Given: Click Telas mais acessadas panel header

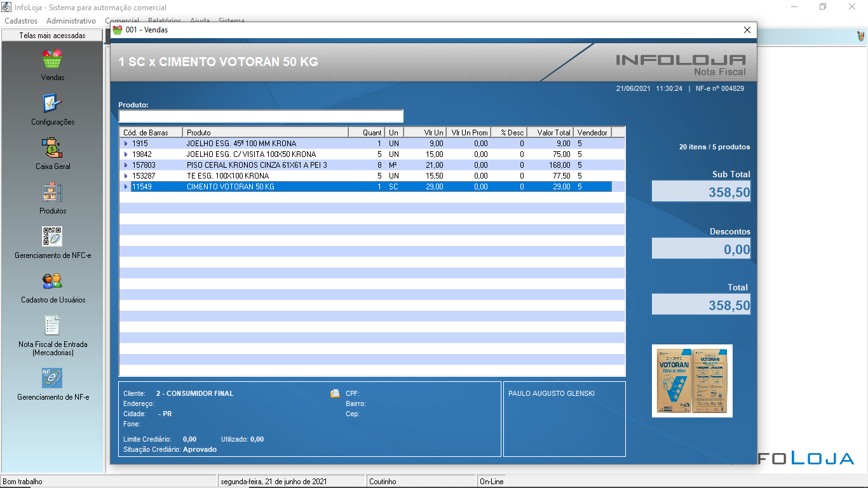Looking at the screenshot, I should click(x=52, y=36).
